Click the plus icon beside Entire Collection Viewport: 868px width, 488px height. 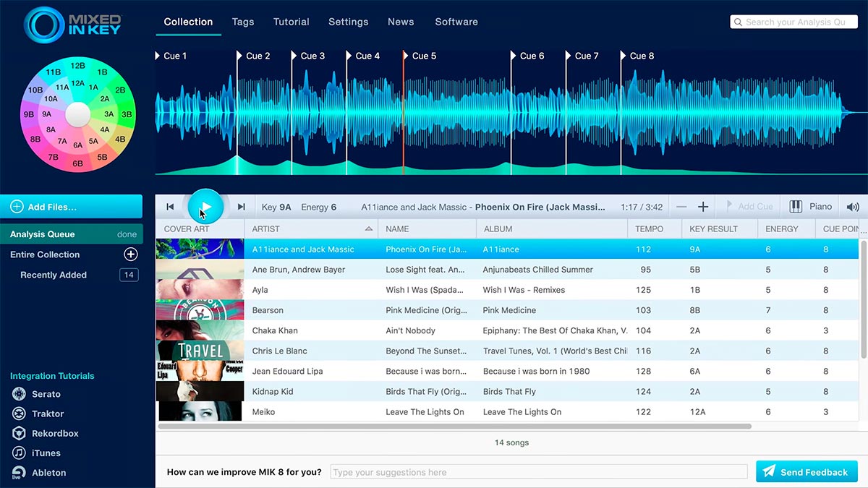(131, 254)
